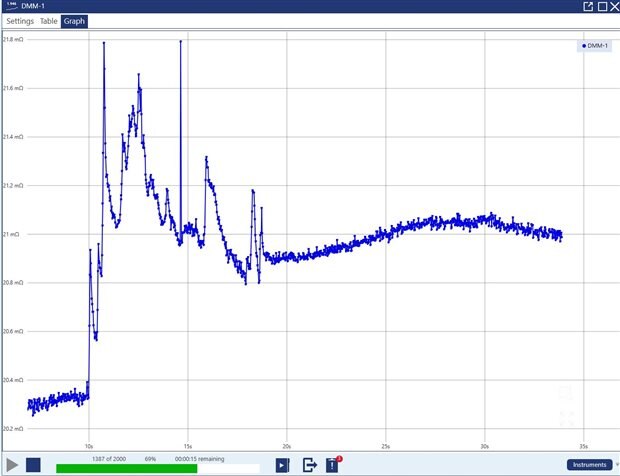Click the 20s label on time axis
Viewport: 620px width, 476px height.
(x=287, y=446)
